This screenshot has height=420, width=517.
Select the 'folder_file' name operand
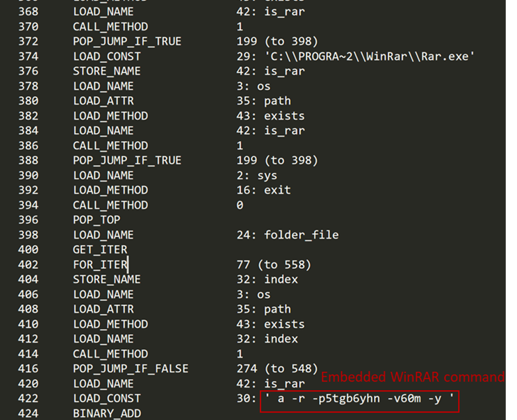(300, 235)
